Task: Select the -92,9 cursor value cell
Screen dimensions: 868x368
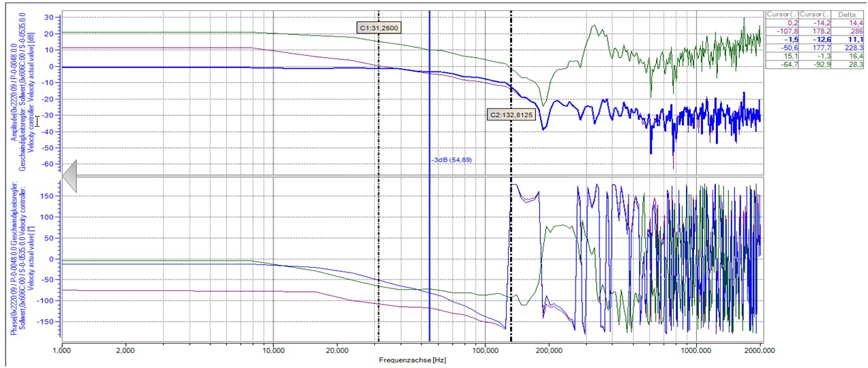Action: 817,64
